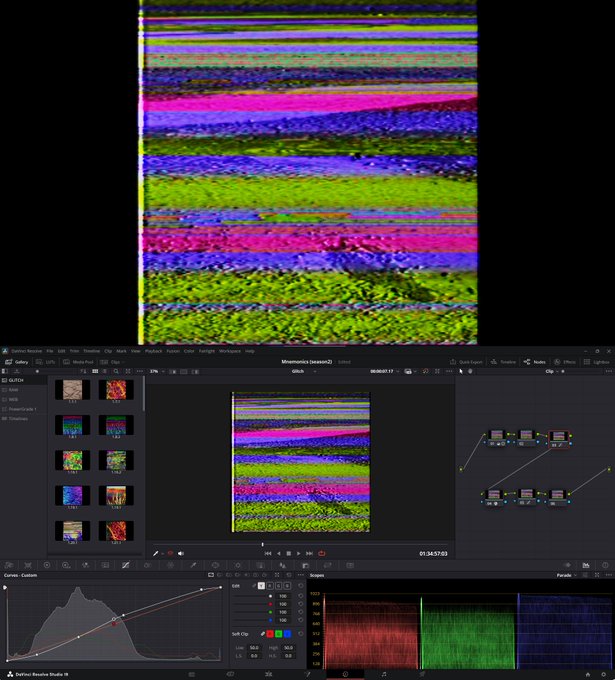The height and width of the screenshot is (680, 615).
Task: Select the R channel curve edit button
Action: 270,586
